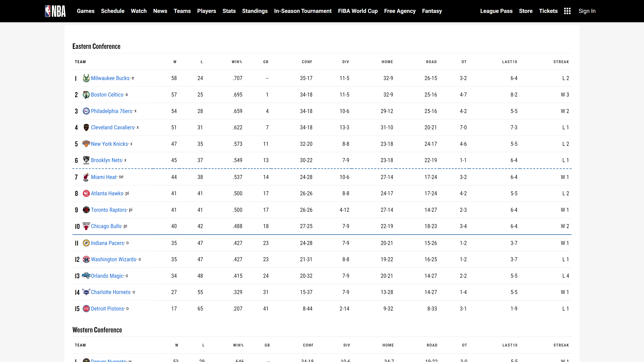Click the Detroit Pistons team logo
This screenshot has width=644, height=362.
pos(86,309)
